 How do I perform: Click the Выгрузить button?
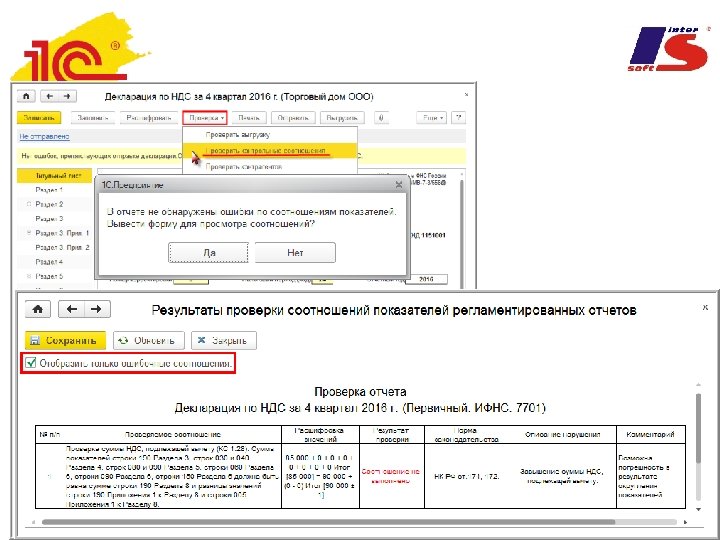click(342, 118)
